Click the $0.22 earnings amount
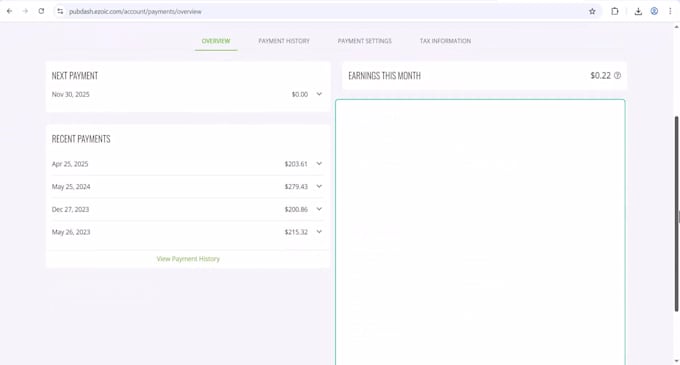 pyautogui.click(x=601, y=75)
